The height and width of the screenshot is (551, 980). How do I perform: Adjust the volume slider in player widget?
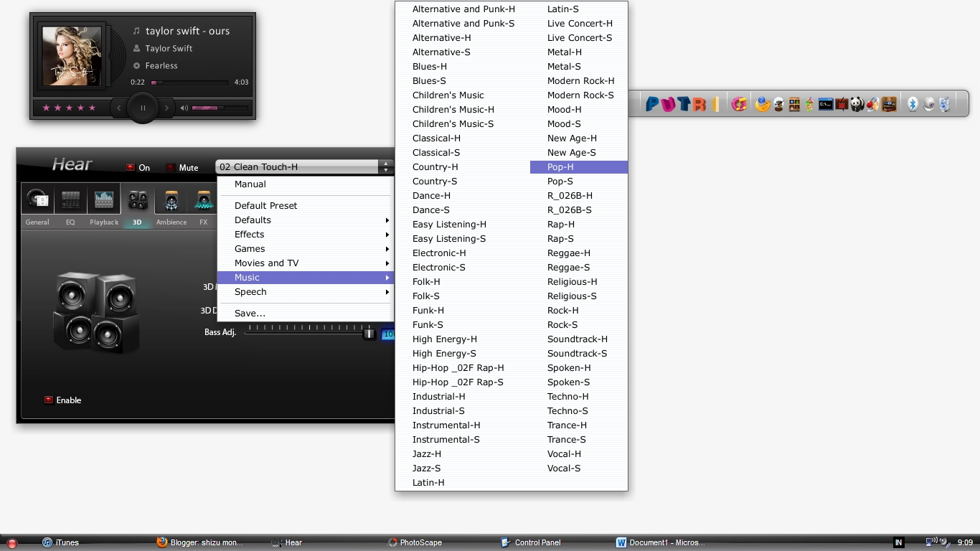coord(220,108)
